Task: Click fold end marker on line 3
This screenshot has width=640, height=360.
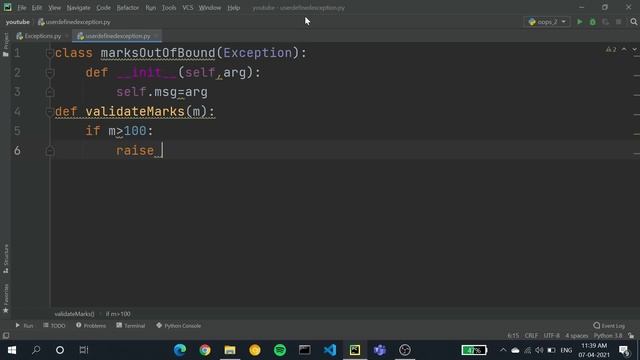Action: pyautogui.click(x=50, y=92)
